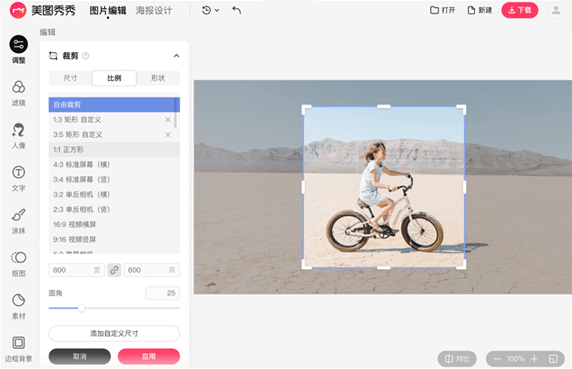Viewport: 572px width, 369px height.
Task: Click the crop icon beside 裁剪 title
Action: click(x=53, y=56)
